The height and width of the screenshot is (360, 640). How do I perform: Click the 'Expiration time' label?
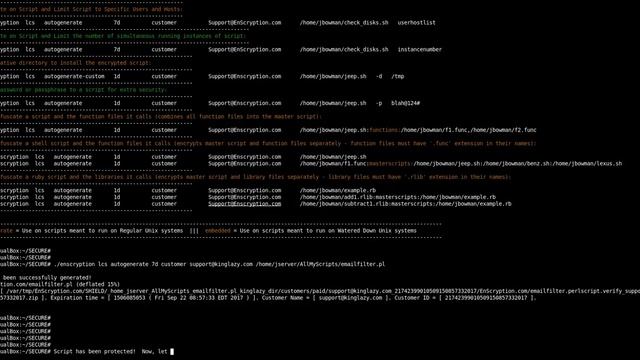tap(73, 298)
